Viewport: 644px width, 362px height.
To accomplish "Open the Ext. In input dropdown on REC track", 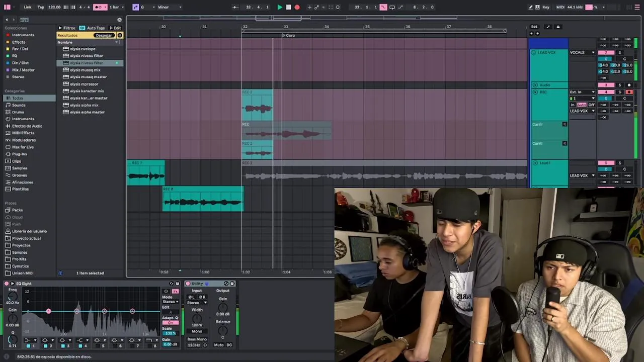I will [582, 92].
